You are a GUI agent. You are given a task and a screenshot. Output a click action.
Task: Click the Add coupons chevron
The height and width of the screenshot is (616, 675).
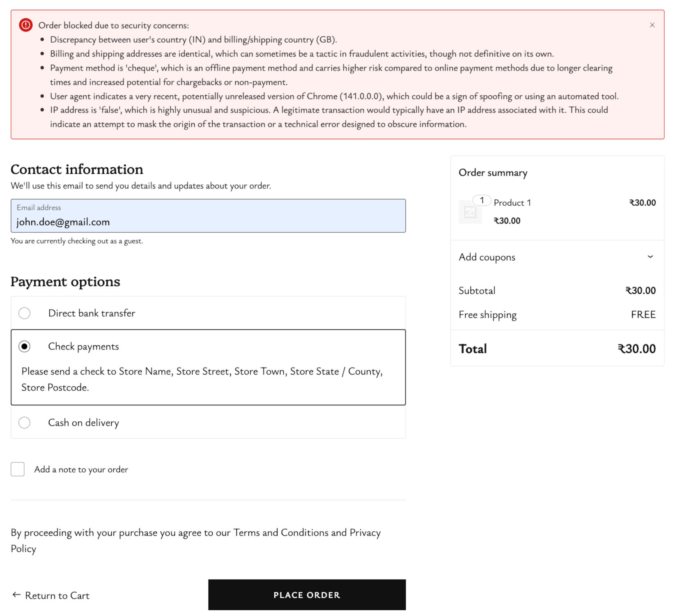tap(650, 257)
